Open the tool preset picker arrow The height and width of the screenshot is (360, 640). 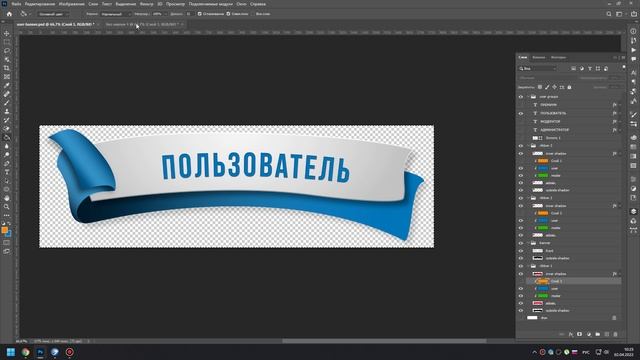tap(29, 14)
